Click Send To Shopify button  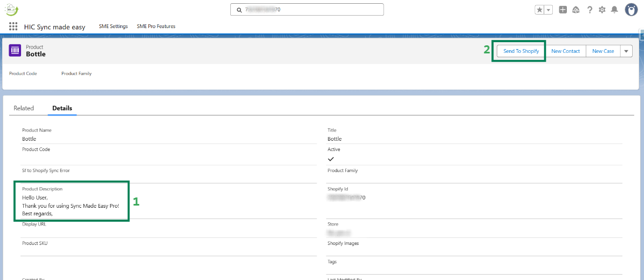521,51
